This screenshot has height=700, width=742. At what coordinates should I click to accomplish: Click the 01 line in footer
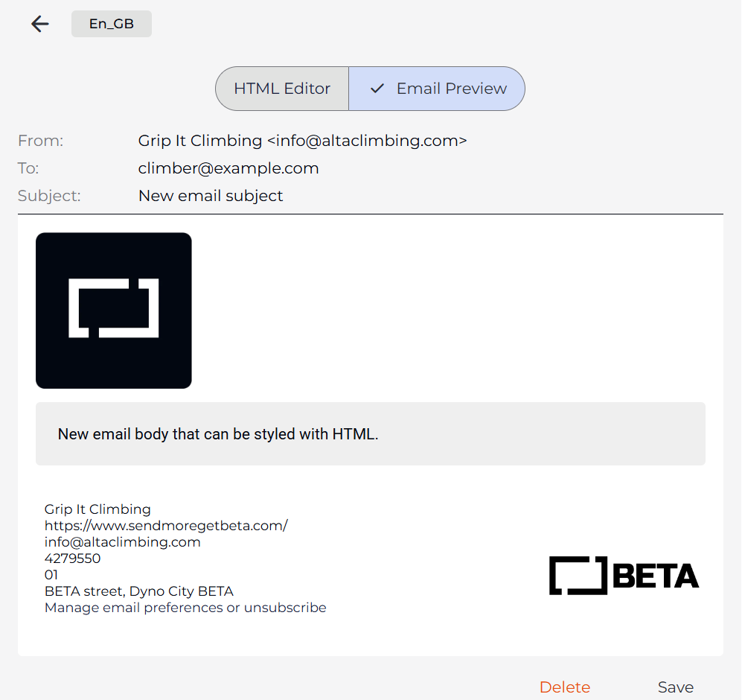coord(51,575)
